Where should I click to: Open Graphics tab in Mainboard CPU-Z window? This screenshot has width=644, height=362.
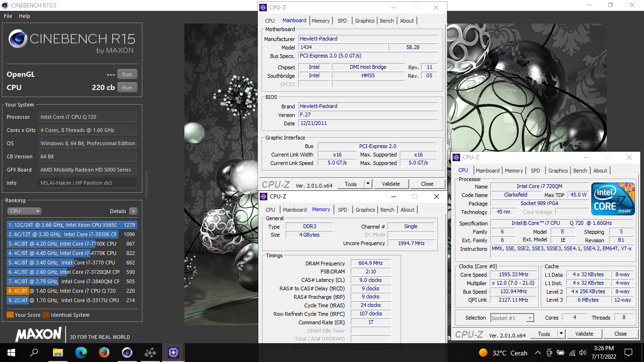(365, 21)
